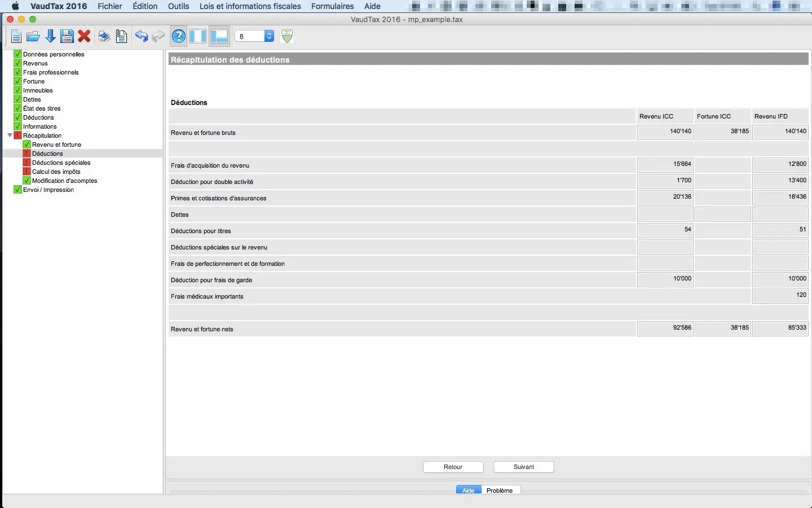Click the blue down-arrow import icon

(50, 37)
